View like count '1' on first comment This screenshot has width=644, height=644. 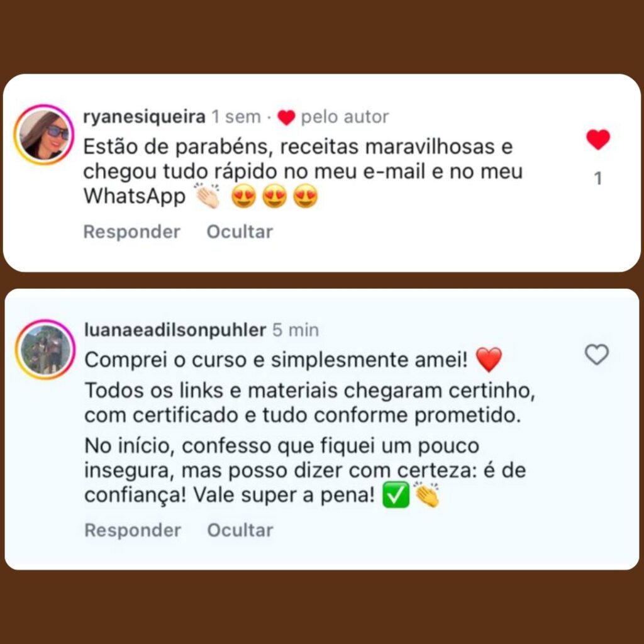(x=598, y=178)
